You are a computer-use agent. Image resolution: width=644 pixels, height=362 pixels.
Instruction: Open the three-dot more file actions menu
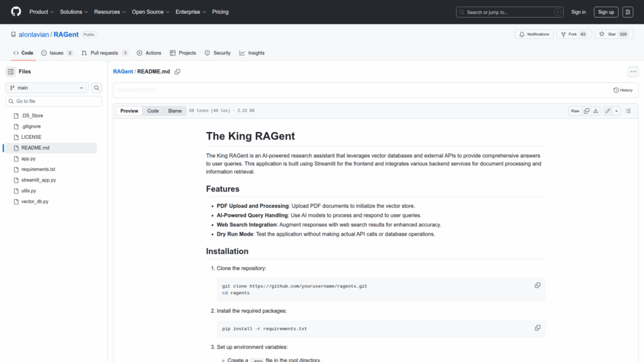(x=633, y=72)
